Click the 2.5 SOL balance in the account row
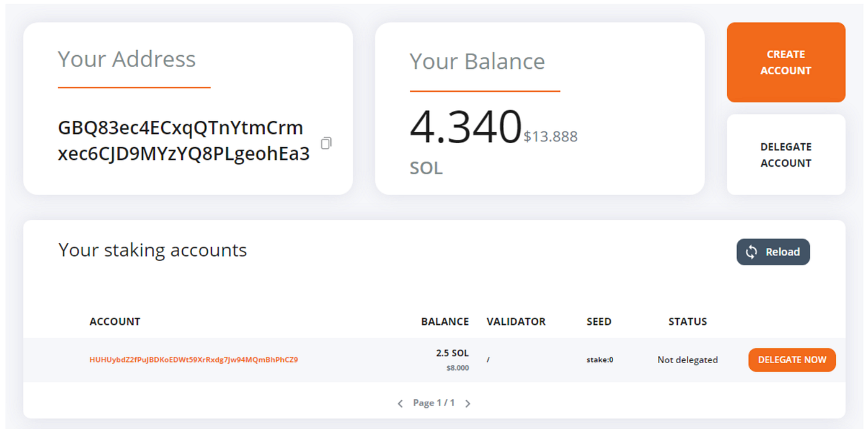 pyautogui.click(x=452, y=353)
